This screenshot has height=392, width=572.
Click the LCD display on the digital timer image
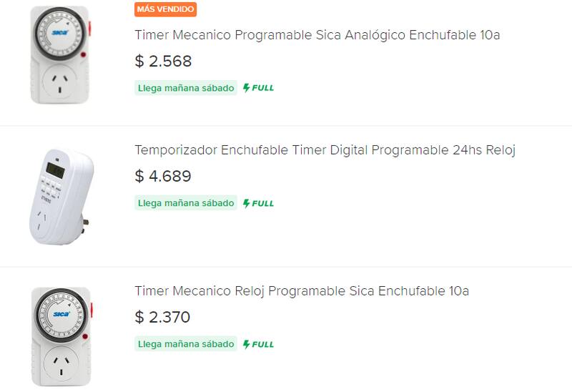[55, 170]
